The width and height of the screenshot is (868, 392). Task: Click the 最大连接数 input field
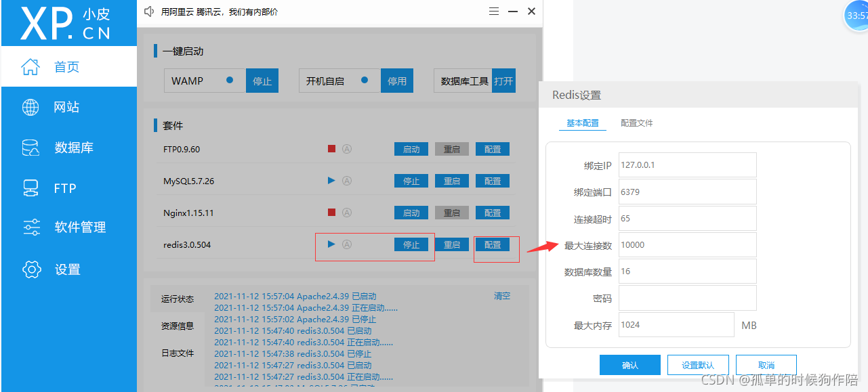687,244
